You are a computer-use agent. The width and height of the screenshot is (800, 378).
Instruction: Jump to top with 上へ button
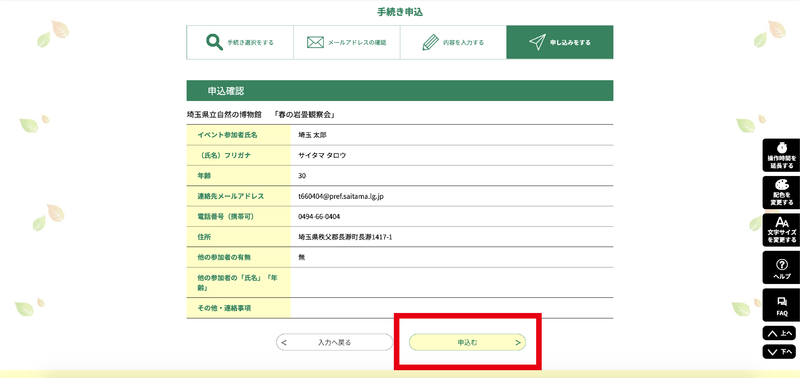click(x=779, y=333)
